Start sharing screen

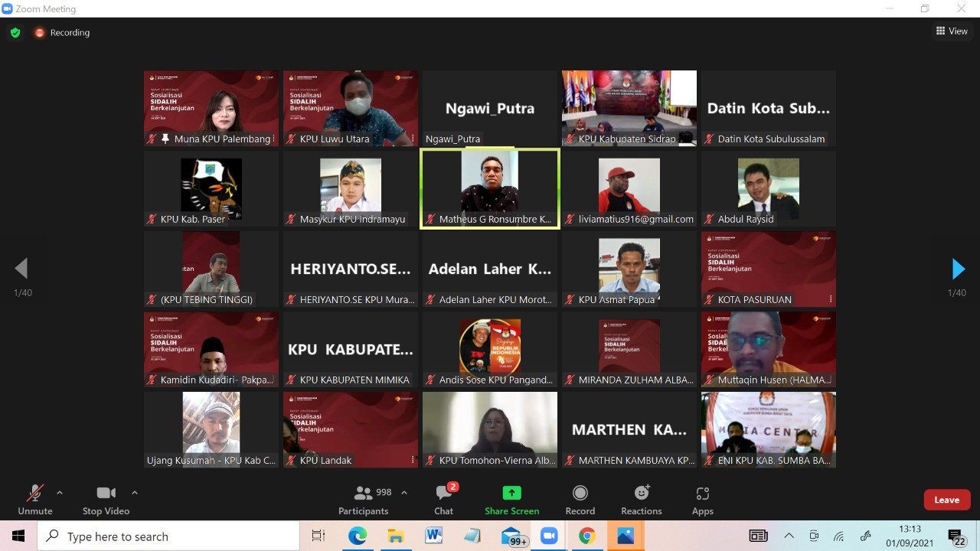point(511,500)
